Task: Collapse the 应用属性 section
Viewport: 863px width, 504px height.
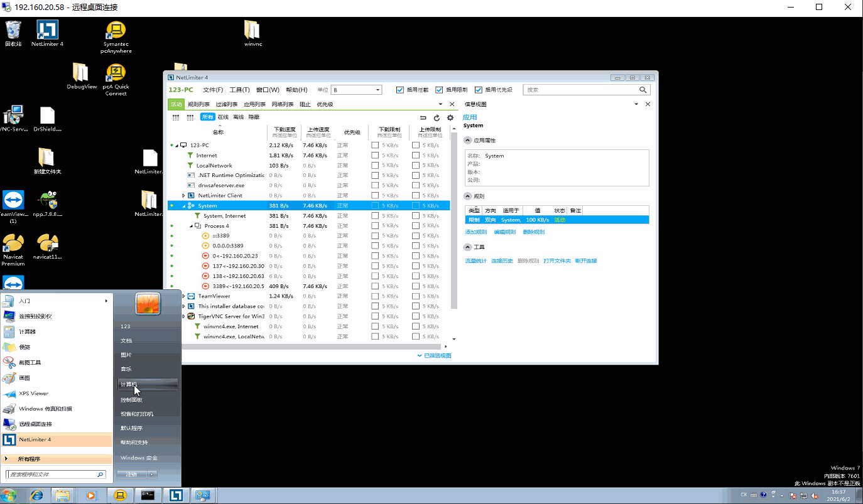Action: (467, 141)
